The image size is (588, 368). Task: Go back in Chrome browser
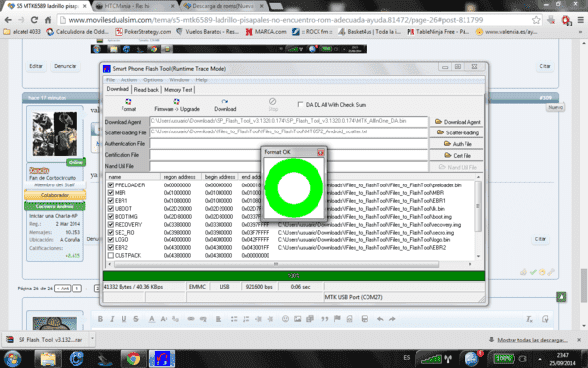click(8, 20)
